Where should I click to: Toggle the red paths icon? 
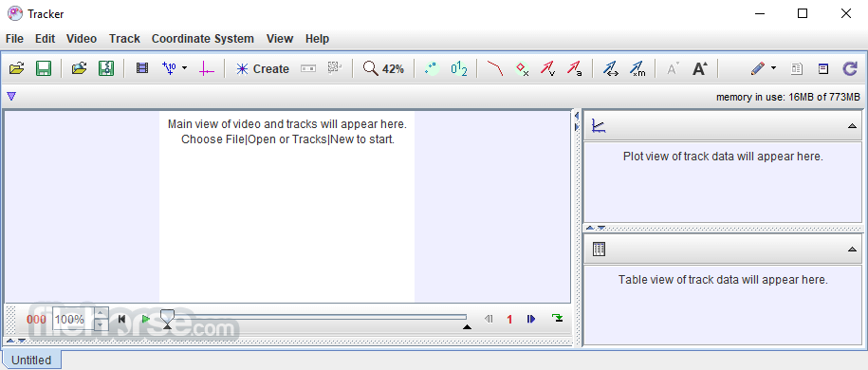[495, 68]
